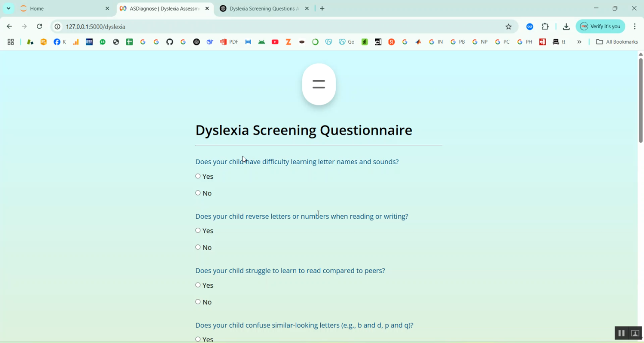This screenshot has width=644, height=343.
Task: Open the hamburger menu on the page
Action: pyautogui.click(x=319, y=84)
